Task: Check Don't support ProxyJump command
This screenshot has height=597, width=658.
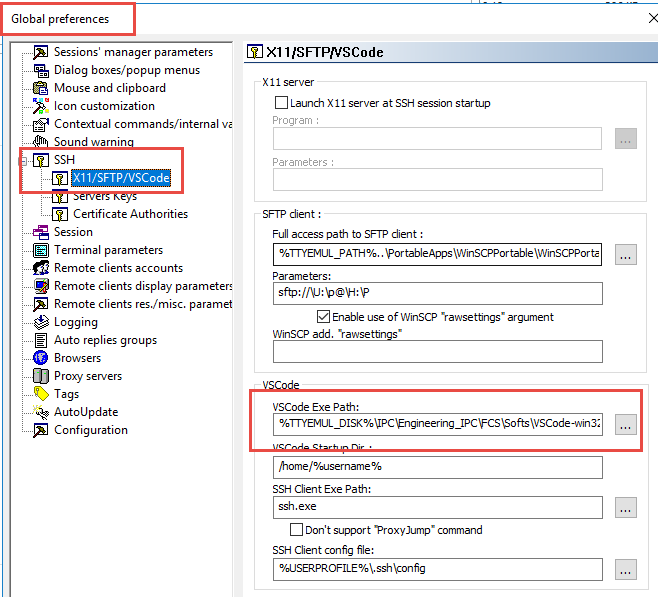Action: pyautogui.click(x=296, y=530)
